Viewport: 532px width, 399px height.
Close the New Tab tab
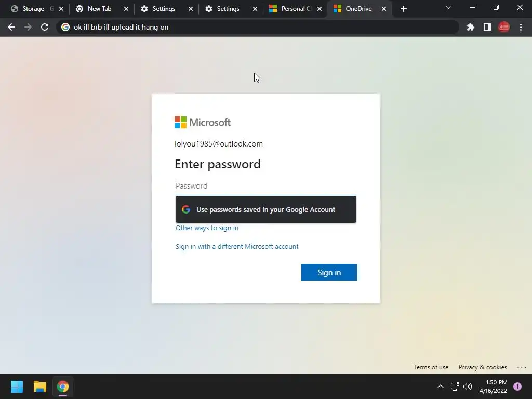point(126,9)
